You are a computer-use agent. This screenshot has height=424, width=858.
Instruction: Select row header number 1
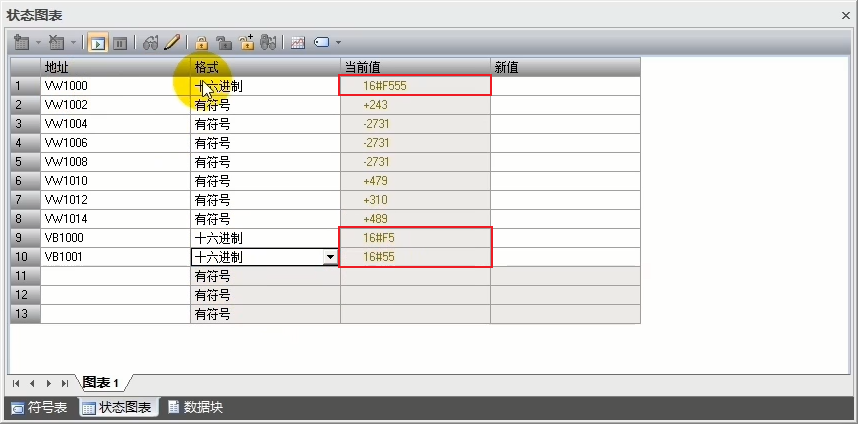[x=25, y=86]
